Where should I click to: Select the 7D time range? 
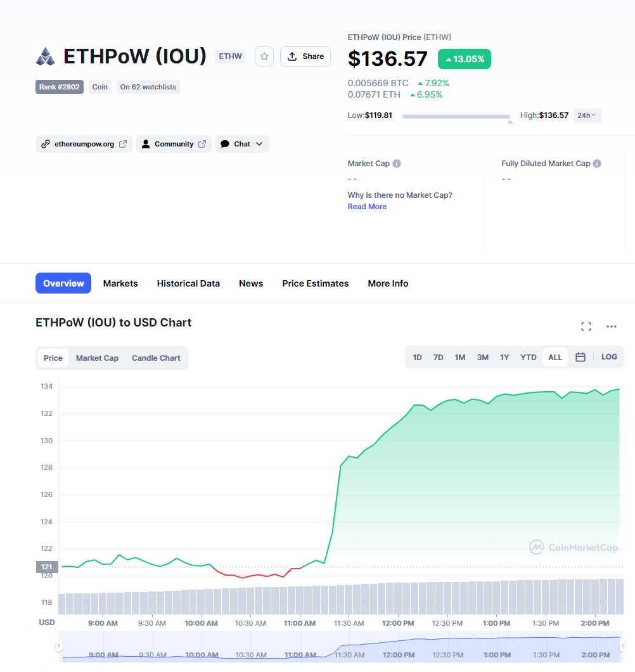438,358
